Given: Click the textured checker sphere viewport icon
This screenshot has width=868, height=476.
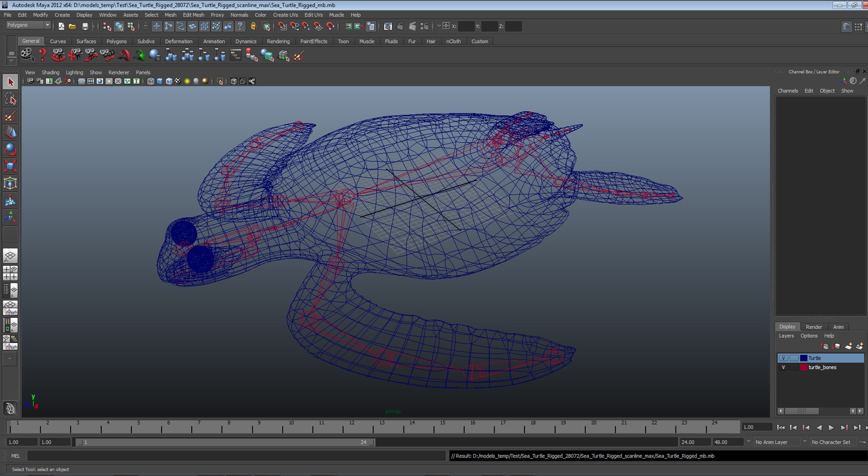Looking at the screenshot, I should click(178, 81).
